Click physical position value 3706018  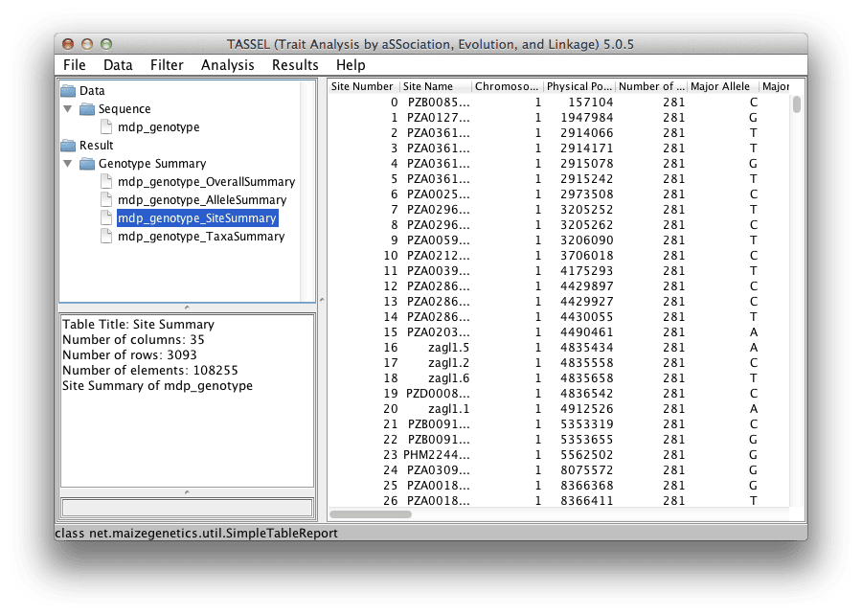click(x=586, y=256)
